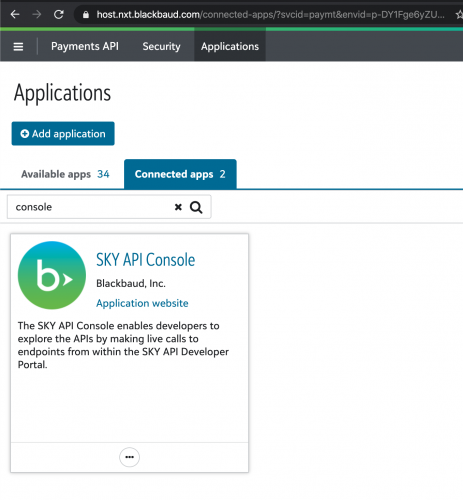Open the SKY API Console ellipsis menu

(129, 457)
